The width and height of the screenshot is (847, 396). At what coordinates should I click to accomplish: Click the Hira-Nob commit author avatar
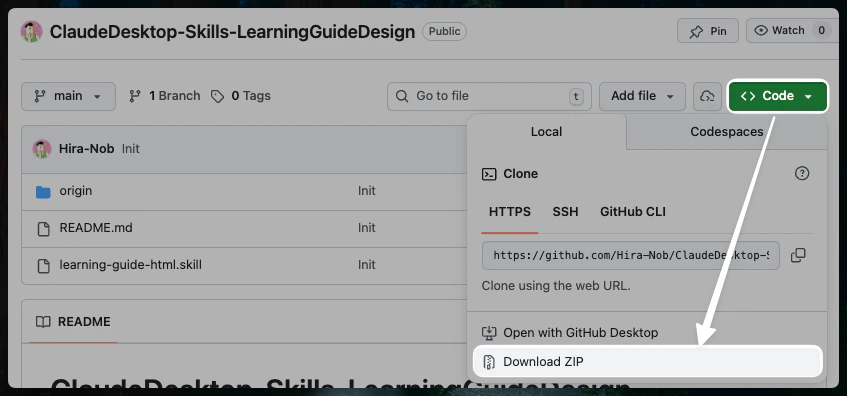42,149
